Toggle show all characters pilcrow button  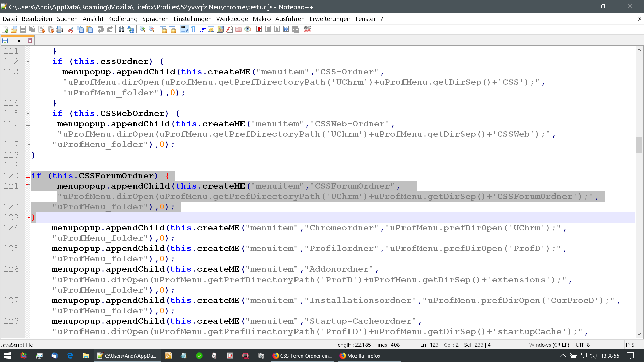coord(193,29)
